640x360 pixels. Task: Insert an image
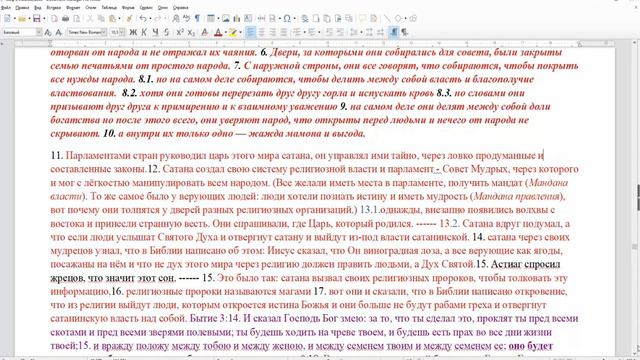(226, 18)
